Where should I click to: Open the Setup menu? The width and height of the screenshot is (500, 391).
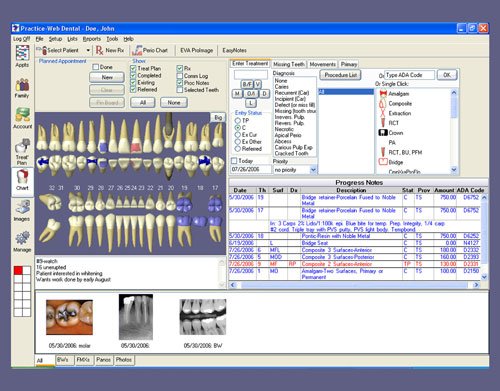55,39
